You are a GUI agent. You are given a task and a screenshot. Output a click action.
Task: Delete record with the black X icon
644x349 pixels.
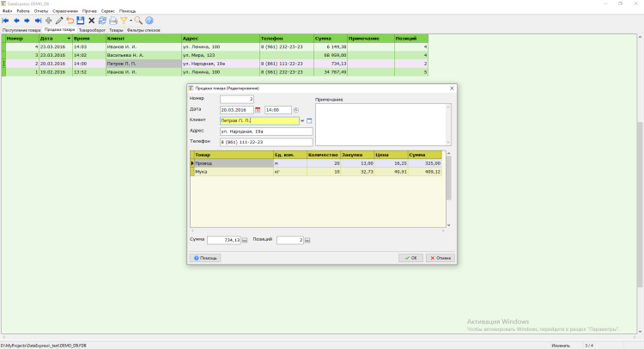pyautogui.click(x=92, y=21)
